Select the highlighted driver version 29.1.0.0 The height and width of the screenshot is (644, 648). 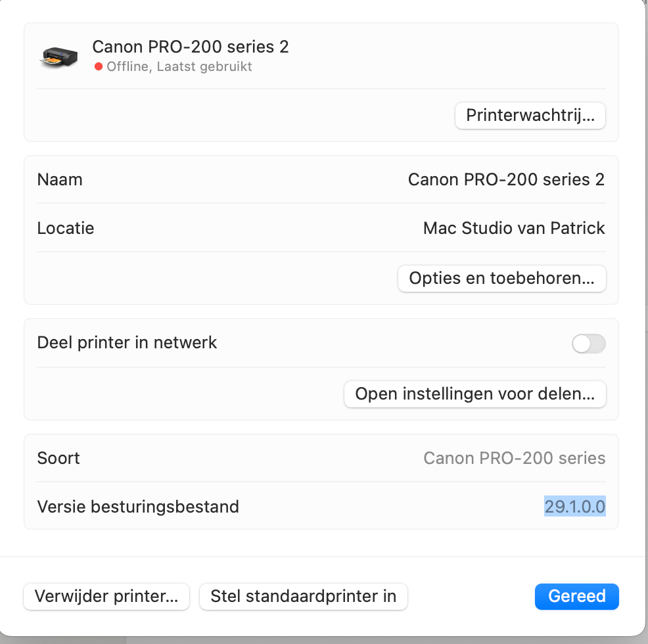574,507
